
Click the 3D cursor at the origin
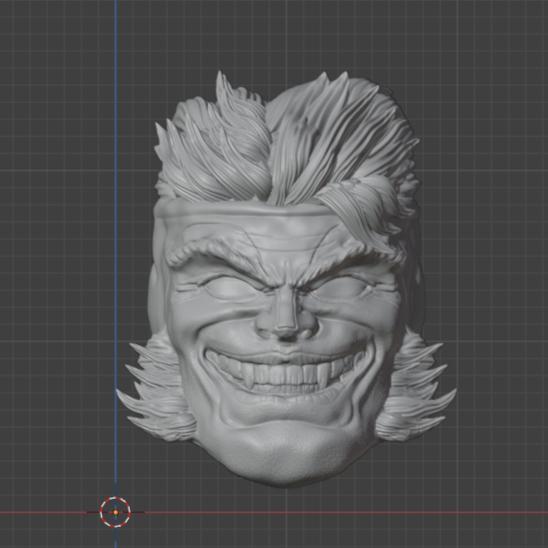click(x=115, y=512)
